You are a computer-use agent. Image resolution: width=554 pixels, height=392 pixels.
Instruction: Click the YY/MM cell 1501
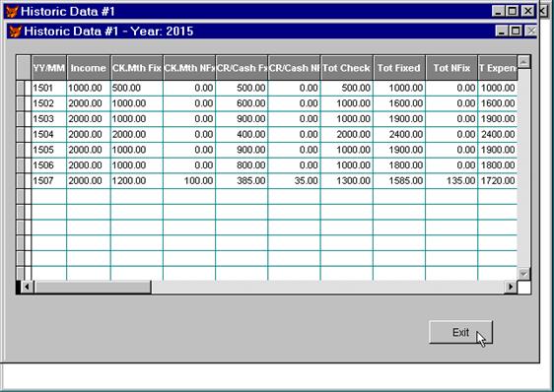pyautogui.click(x=48, y=88)
